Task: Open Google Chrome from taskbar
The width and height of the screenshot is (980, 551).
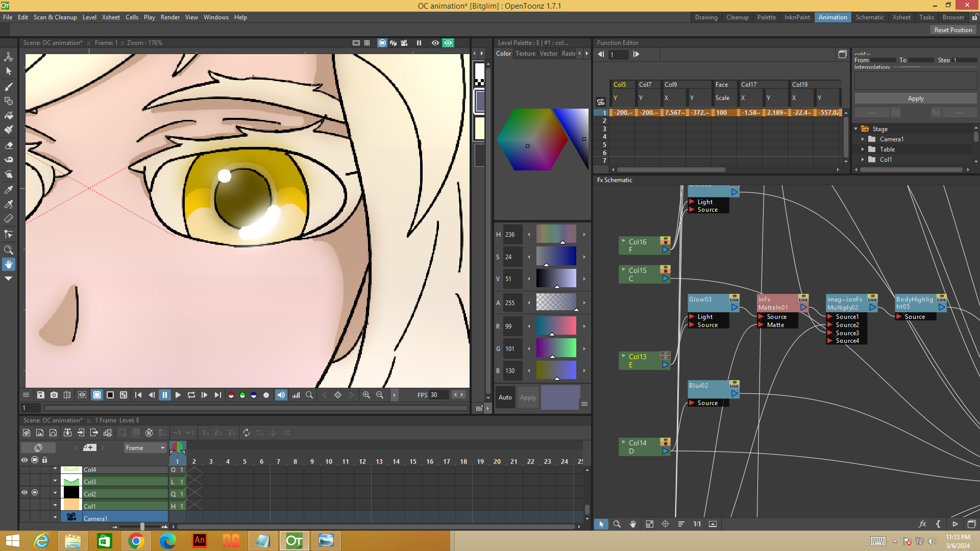Action: (136, 541)
